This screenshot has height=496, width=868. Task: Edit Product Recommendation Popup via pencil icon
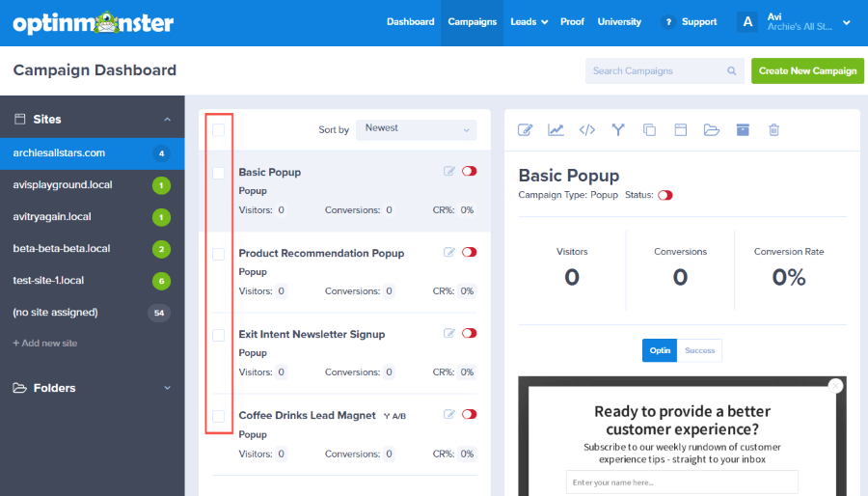448,253
